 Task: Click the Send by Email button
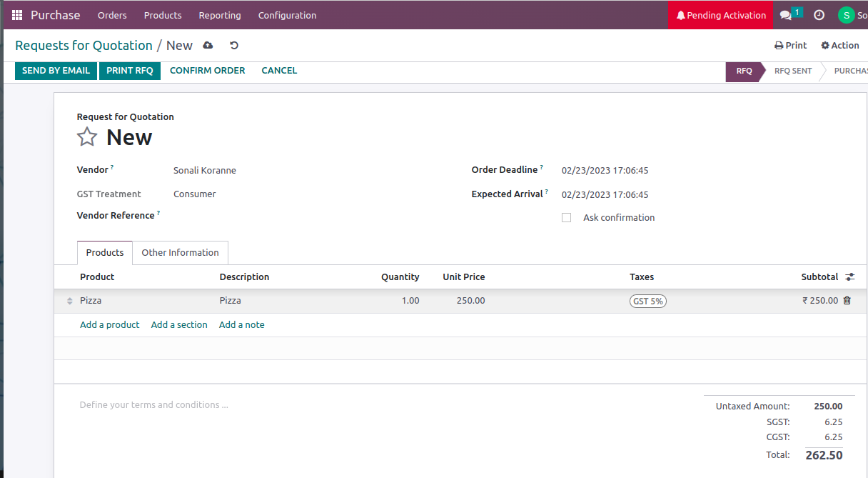56,71
